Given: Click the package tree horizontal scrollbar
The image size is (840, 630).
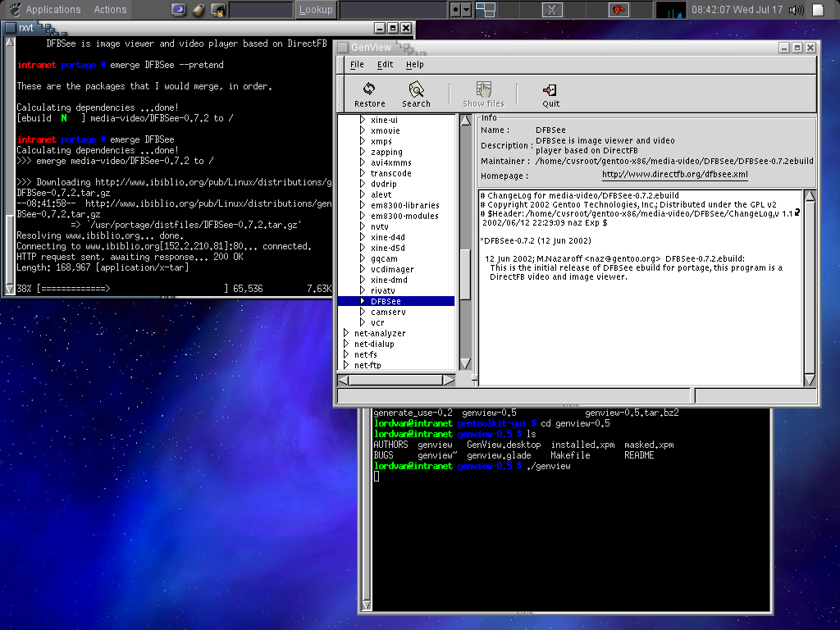Looking at the screenshot, I should (397, 380).
